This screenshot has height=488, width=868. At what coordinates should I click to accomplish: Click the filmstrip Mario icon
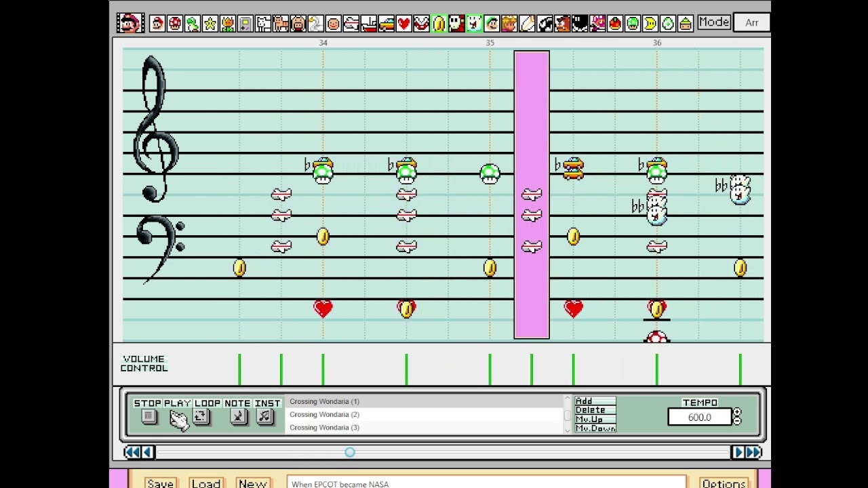(130, 23)
